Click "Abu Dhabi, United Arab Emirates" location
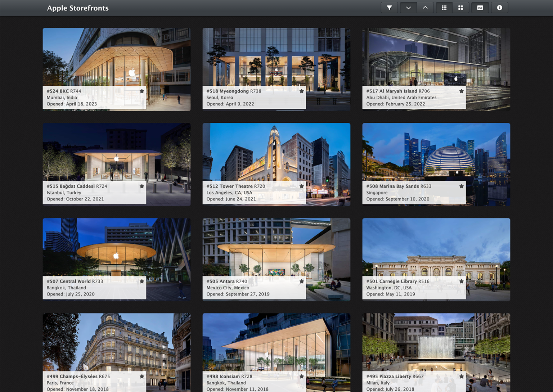This screenshot has width=553, height=392. click(401, 98)
